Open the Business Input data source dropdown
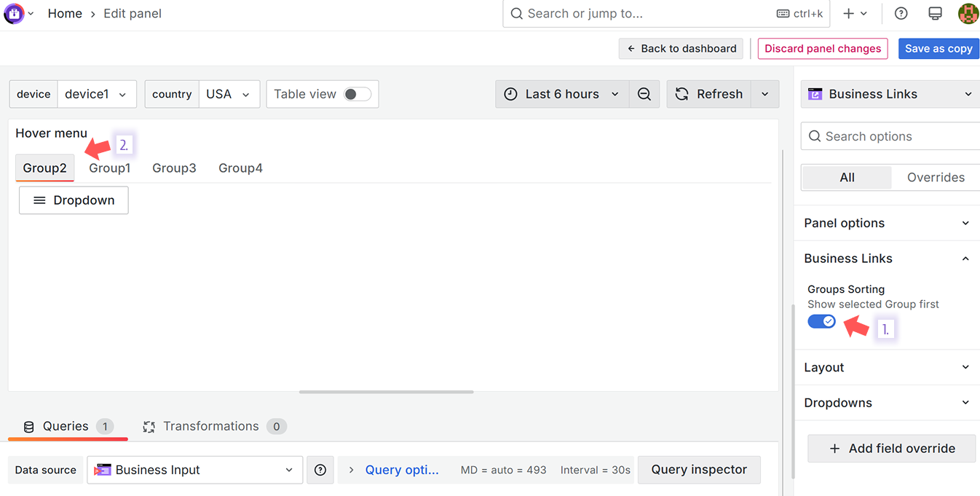The image size is (980, 496). (194, 470)
